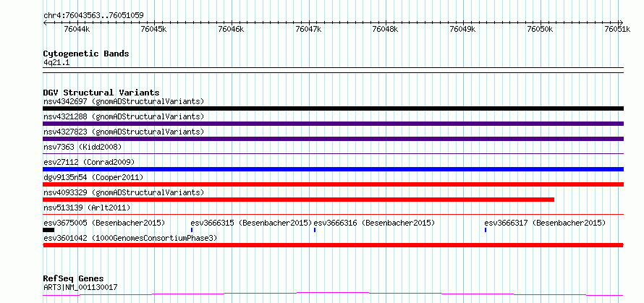Open the esv3666315 (Besenbacher2015) label
This screenshot has height=303, width=644.
pos(251,223)
